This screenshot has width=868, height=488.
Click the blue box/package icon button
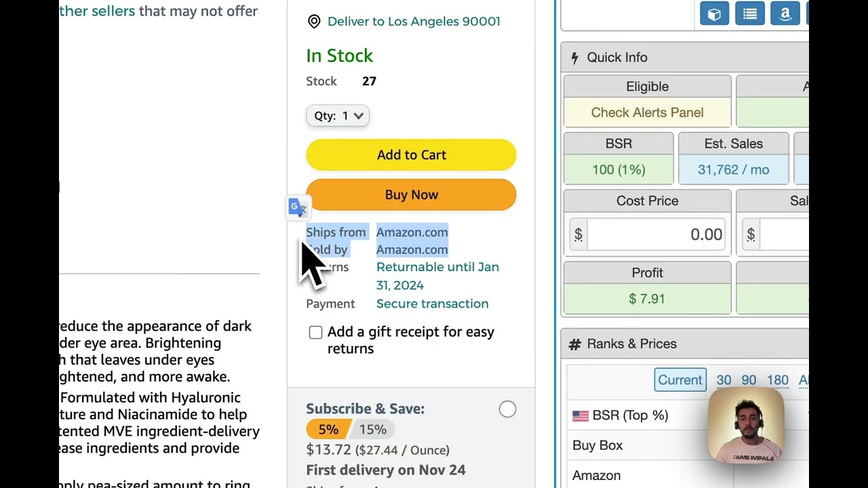click(x=714, y=14)
